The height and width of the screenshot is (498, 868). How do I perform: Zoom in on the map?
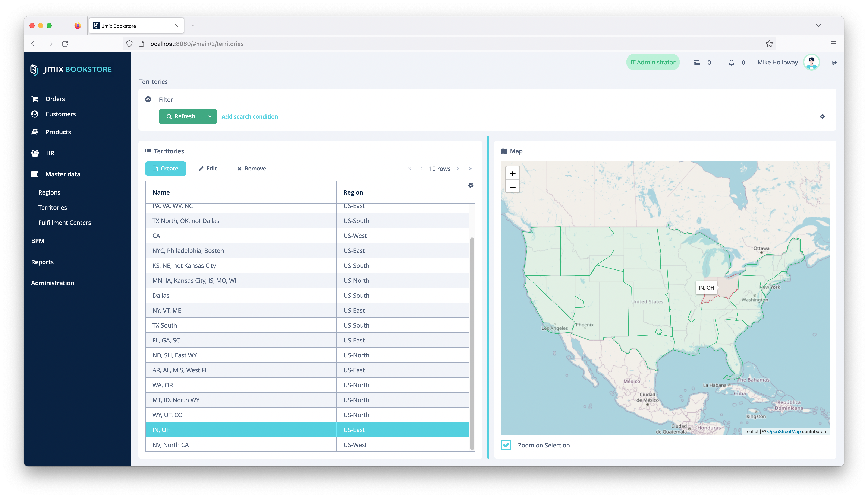[x=512, y=174]
